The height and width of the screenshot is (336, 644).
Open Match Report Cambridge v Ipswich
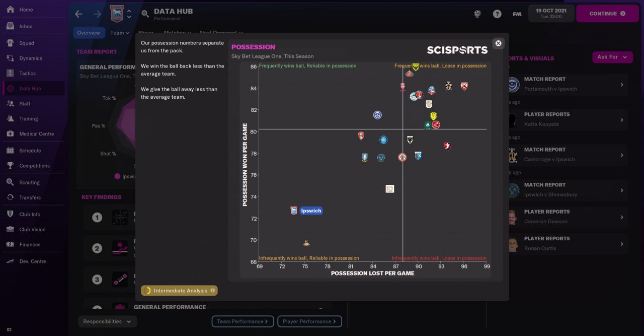(567, 155)
